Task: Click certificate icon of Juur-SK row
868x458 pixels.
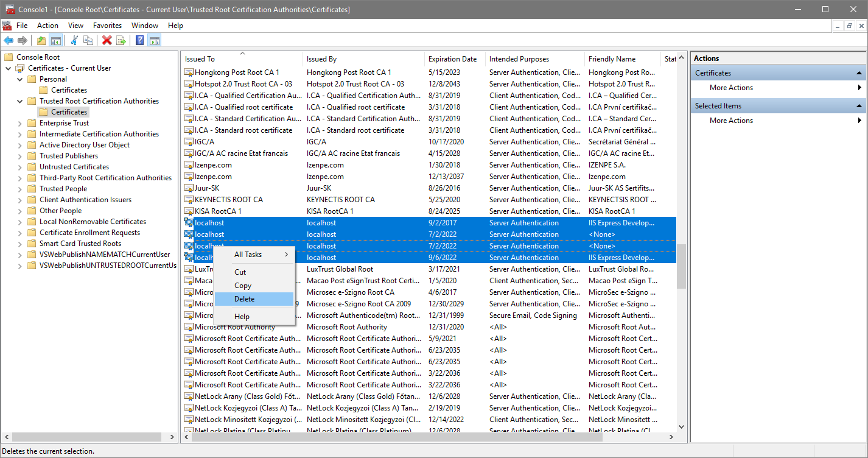Action: 189,188
